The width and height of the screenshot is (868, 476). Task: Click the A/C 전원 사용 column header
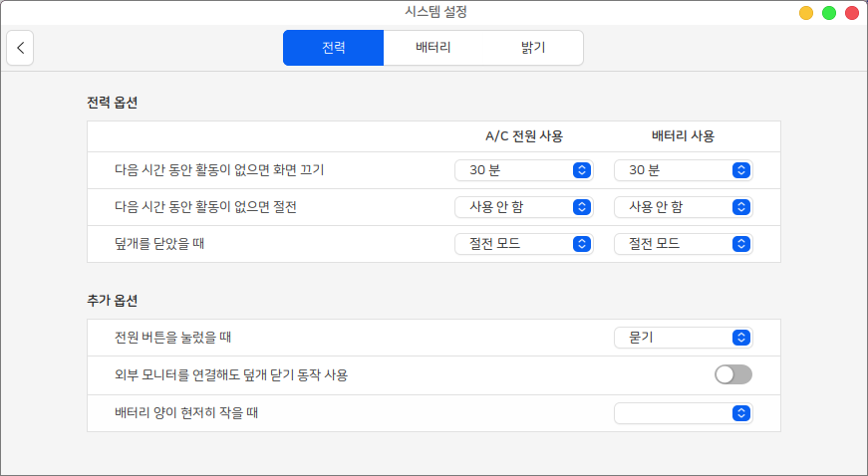(x=524, y=135)
